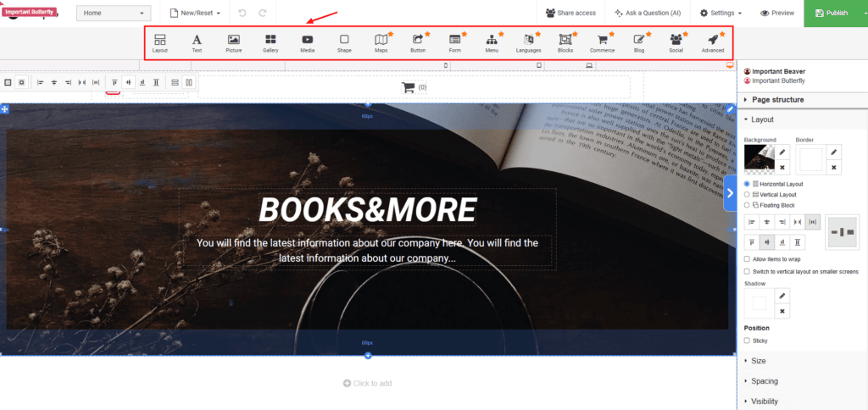The width and height of the screenshot is (868, 410).
Task: Edit the Background with its pencil icon
Action: point(782,152)
